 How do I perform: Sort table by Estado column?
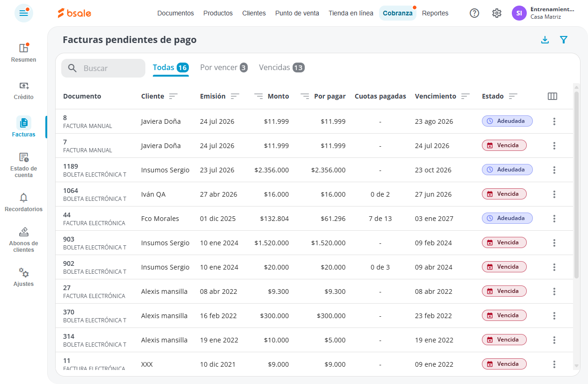point(513,96)
